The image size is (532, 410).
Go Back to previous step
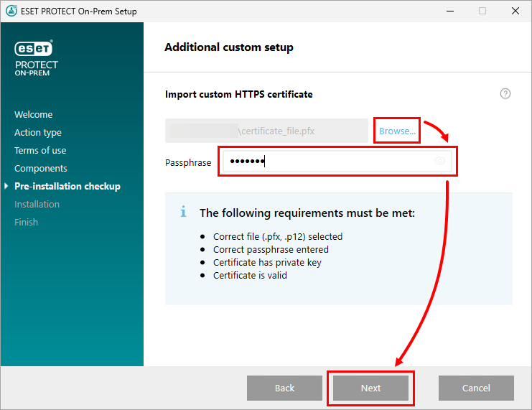coord(284,388)
